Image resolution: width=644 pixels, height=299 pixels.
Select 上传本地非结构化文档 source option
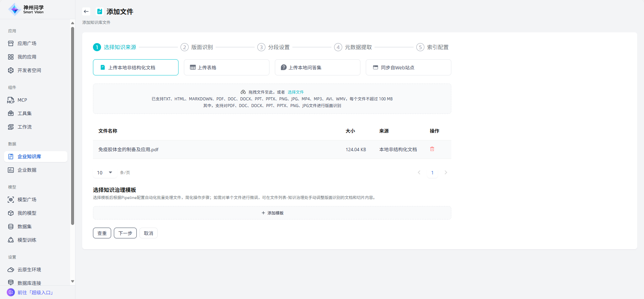[135, 67]
